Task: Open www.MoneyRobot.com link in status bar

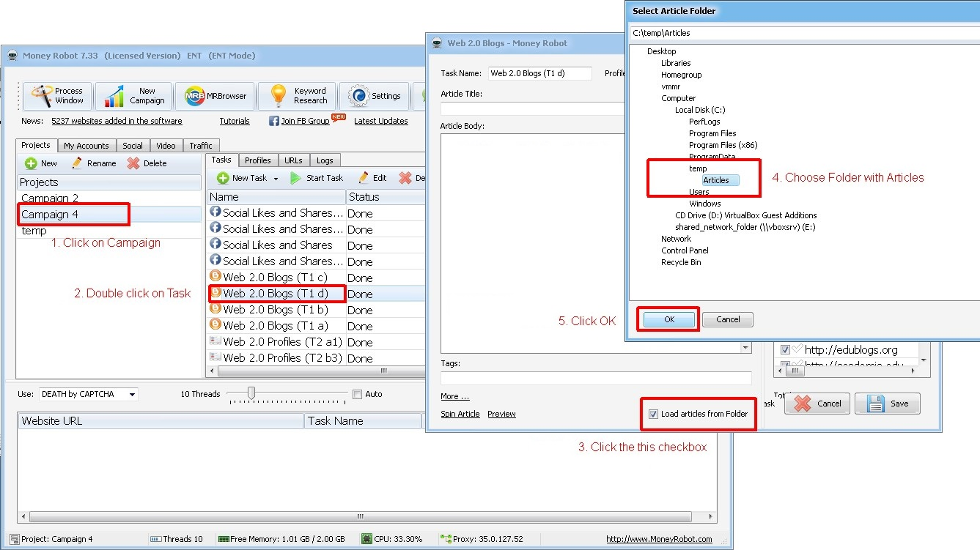Action: tap(659, 539)
